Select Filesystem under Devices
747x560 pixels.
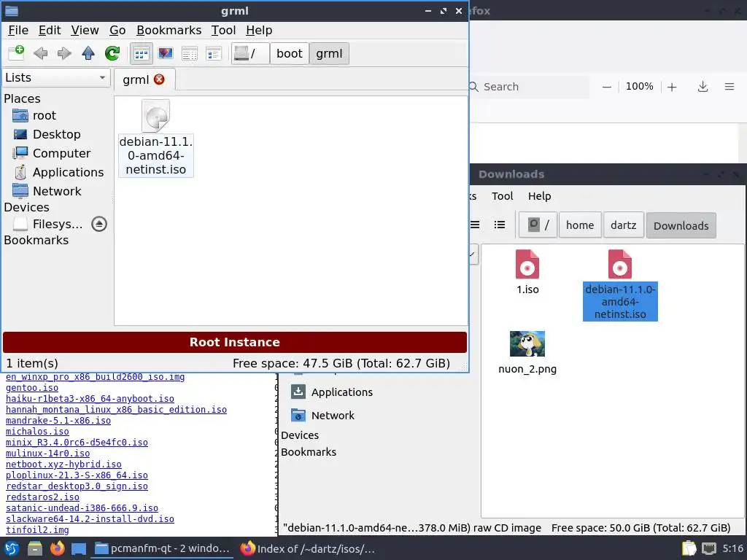47,224
